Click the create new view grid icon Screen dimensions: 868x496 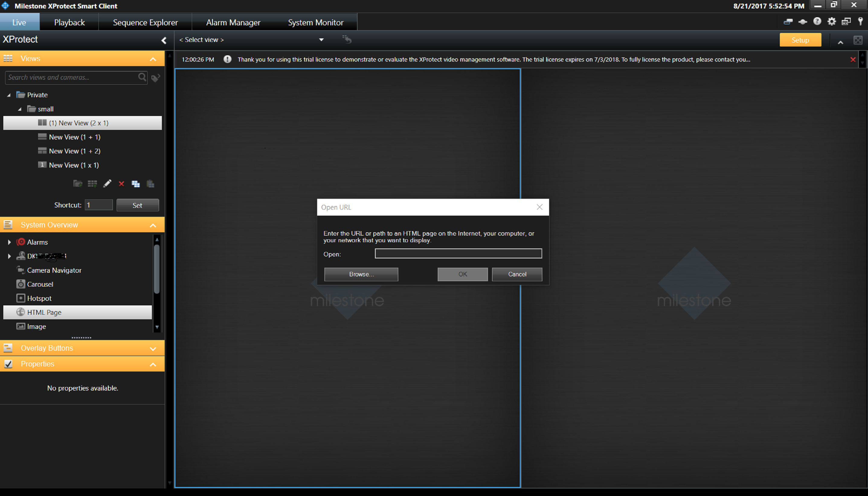point(92,184)
